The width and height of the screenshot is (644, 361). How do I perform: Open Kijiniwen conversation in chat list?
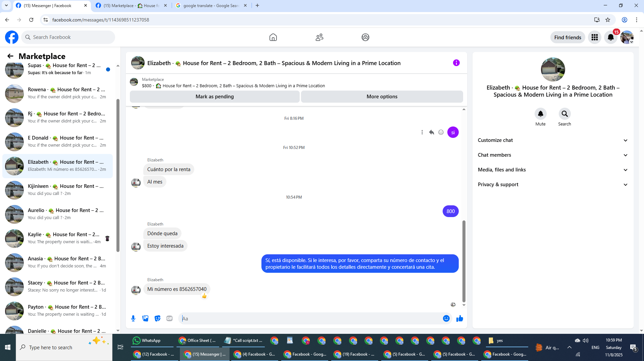58,190
